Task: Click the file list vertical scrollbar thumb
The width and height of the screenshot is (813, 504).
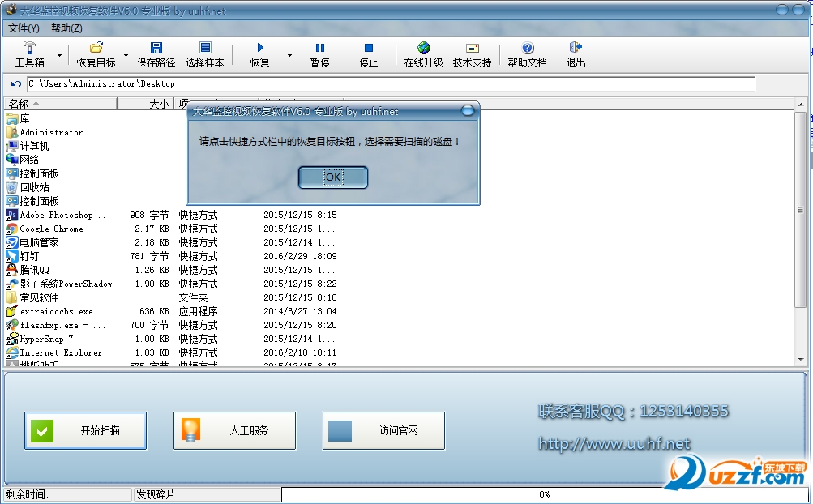Action: [801, 210]
